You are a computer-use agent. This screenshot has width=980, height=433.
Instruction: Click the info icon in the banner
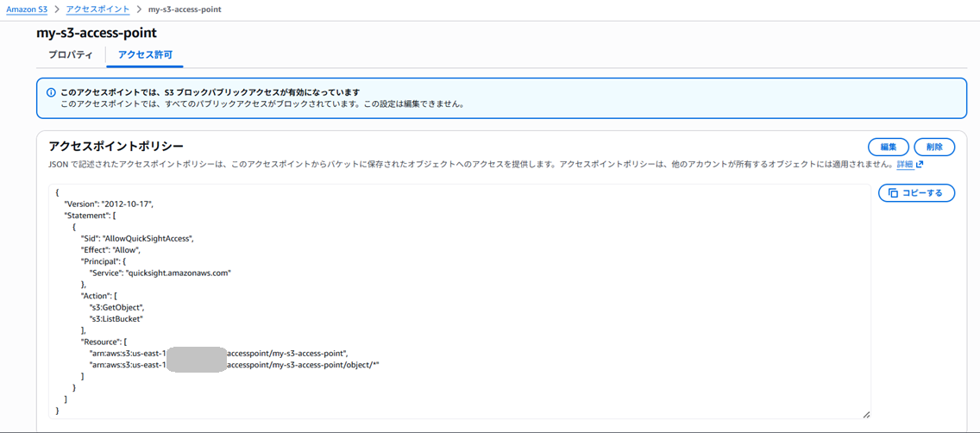[51, 92]
